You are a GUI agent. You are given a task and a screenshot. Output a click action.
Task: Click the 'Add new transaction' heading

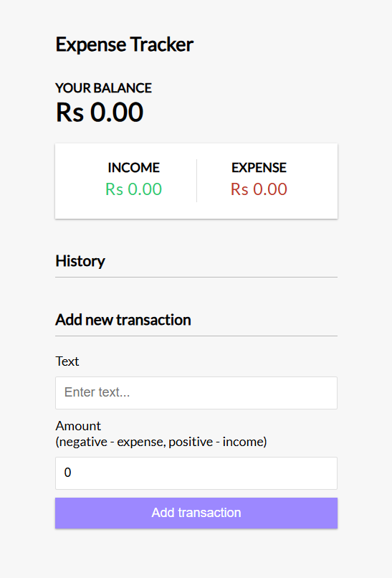click(x=123, y=320)
